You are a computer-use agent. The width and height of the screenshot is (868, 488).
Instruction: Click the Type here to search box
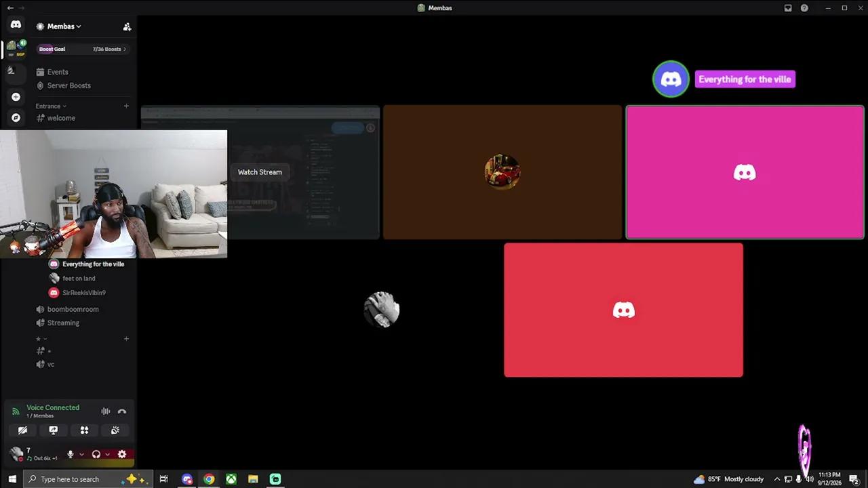tap(87, 479)
